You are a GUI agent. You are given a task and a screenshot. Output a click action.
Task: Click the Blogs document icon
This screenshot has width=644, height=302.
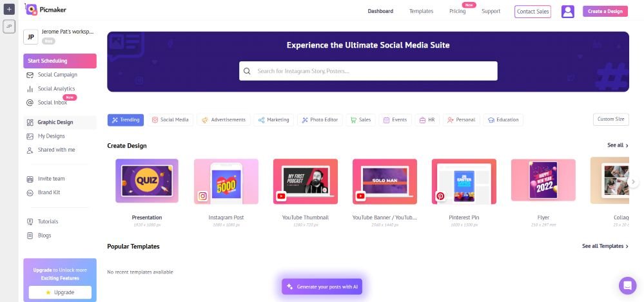click(x=30, y=236)
